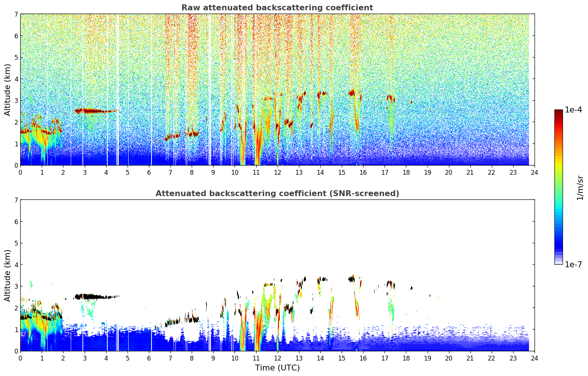This screenshot has width=588, height=376.
Task: Click the red cloud near 17 UTC in top plot
Action: 390,98
